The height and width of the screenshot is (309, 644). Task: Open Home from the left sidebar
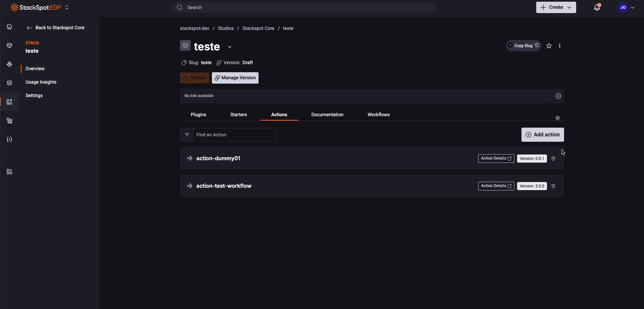[x=9, y=27]
